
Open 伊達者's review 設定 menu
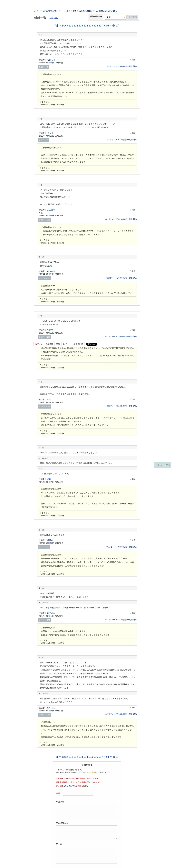coord(133,540)
